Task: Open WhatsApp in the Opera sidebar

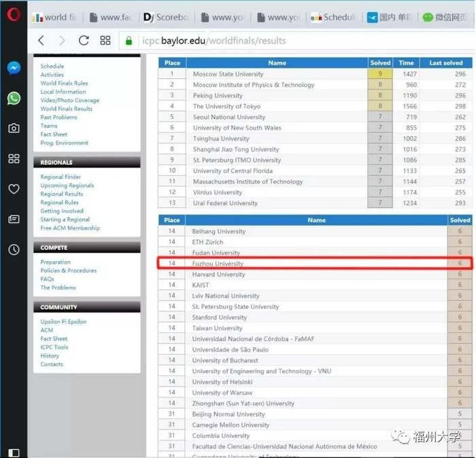Action: tap(14, 99)
